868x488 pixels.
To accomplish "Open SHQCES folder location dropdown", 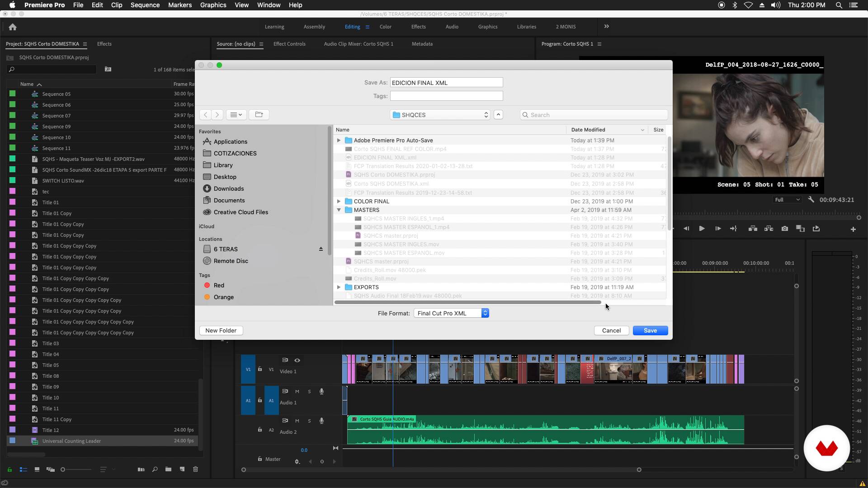I will pos(440,115).
